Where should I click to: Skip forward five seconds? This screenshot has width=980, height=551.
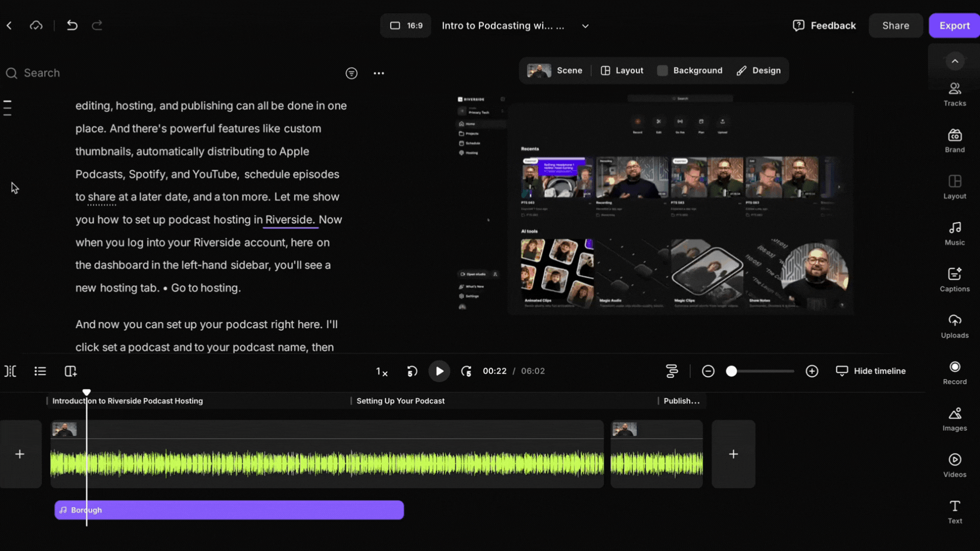click(x=466, y=371)
